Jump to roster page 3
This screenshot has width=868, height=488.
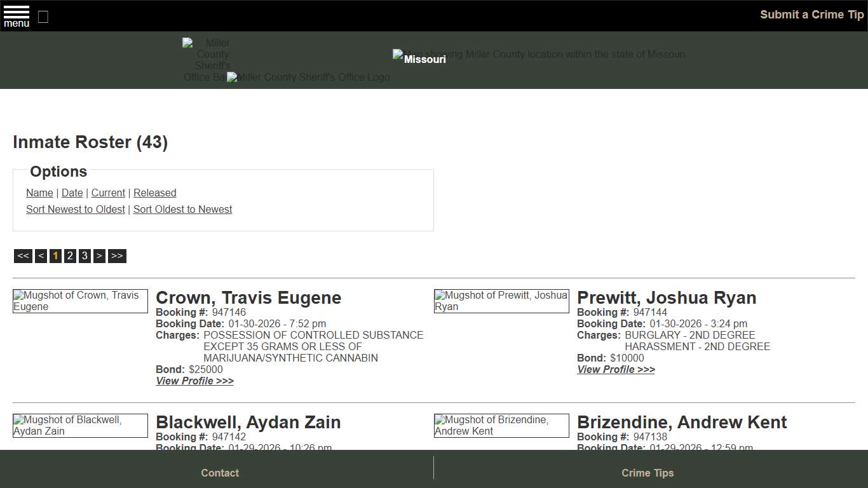85,255
